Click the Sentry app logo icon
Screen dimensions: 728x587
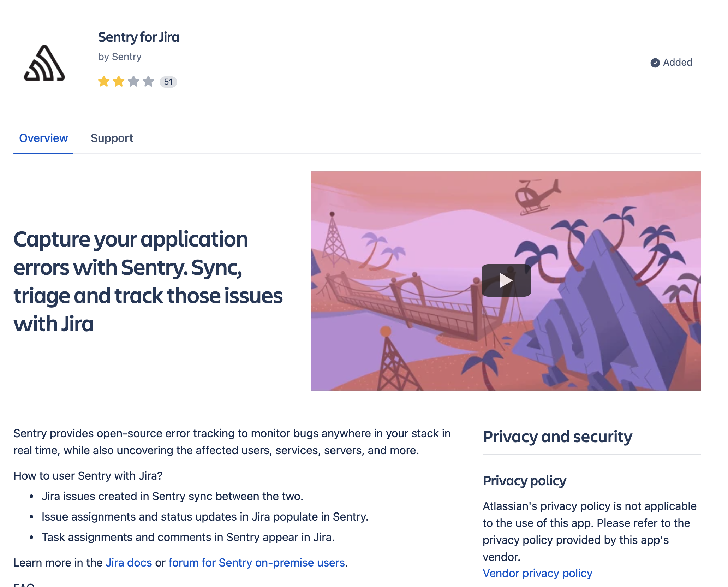click(x=44, y=62)
